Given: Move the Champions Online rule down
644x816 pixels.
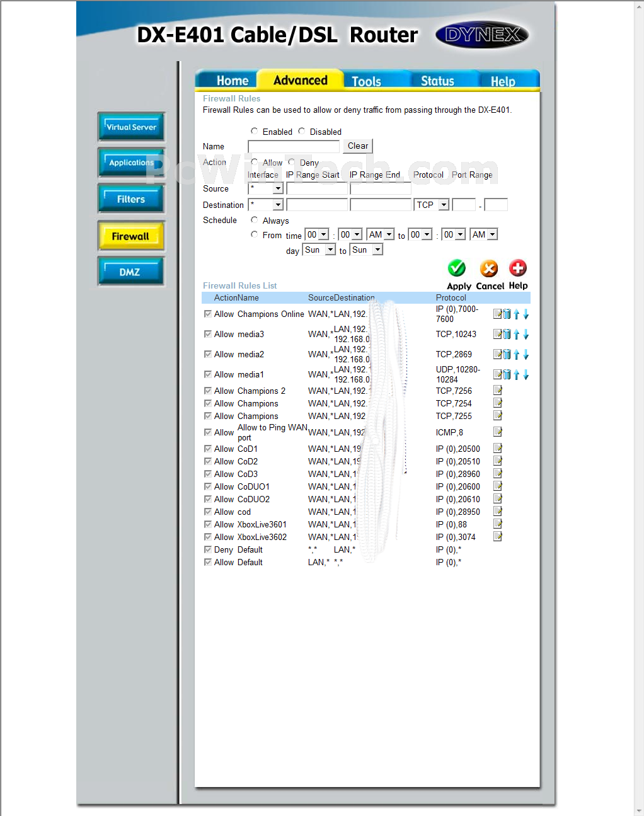Looking at the screenshot, I should click(x=526, y=314).
